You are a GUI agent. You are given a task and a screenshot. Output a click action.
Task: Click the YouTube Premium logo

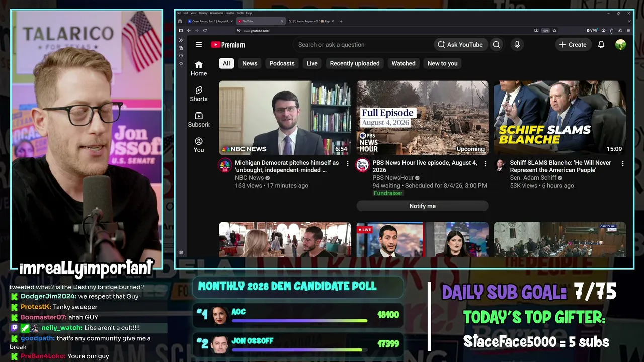(228, 45)
